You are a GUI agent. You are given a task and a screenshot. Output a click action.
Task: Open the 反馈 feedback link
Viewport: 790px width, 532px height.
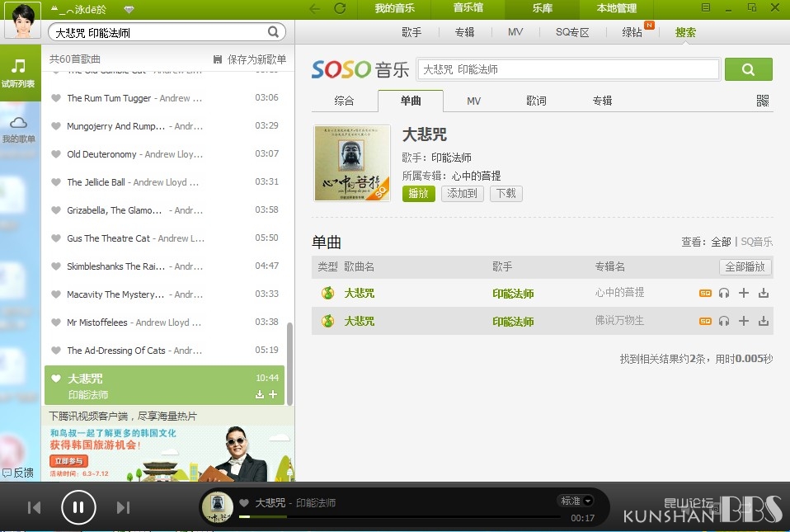18,473
